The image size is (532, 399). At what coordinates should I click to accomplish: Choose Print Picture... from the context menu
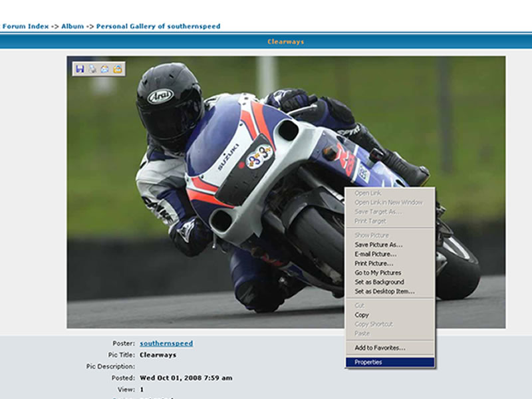tap(373, 263)
